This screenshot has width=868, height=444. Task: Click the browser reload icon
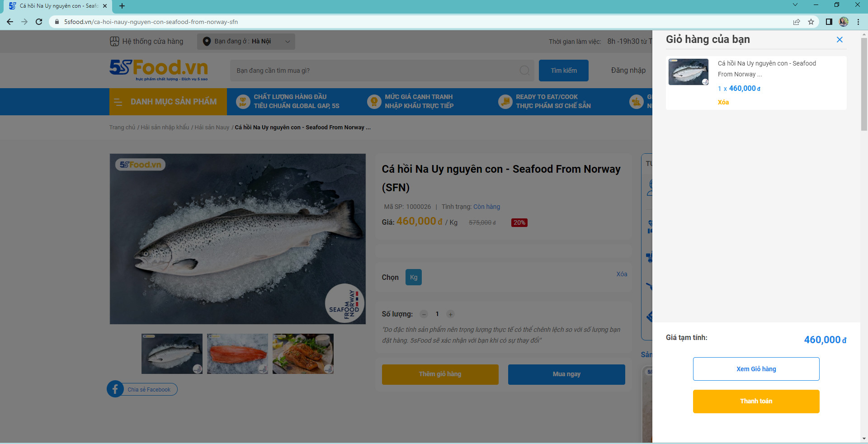(x=39, y=22)
